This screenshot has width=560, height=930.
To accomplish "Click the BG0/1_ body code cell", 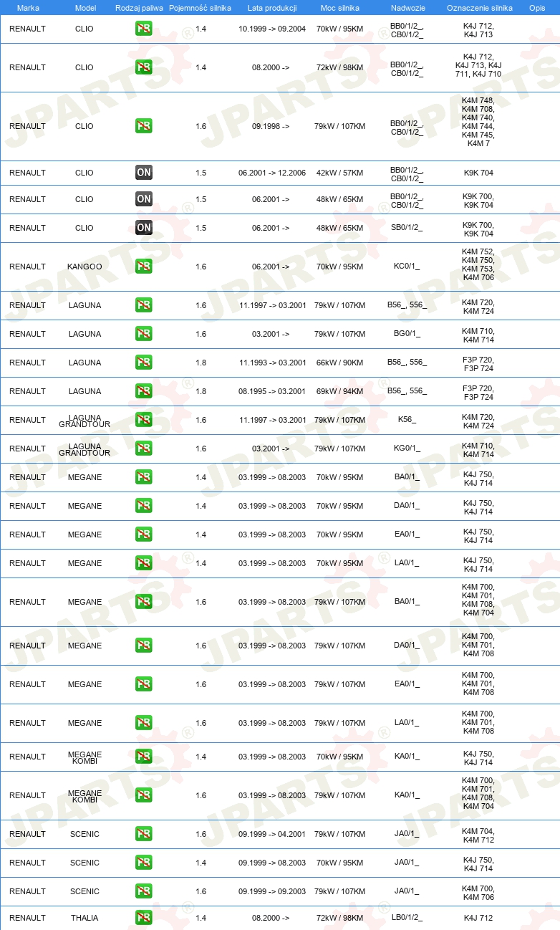I will 407,334.
